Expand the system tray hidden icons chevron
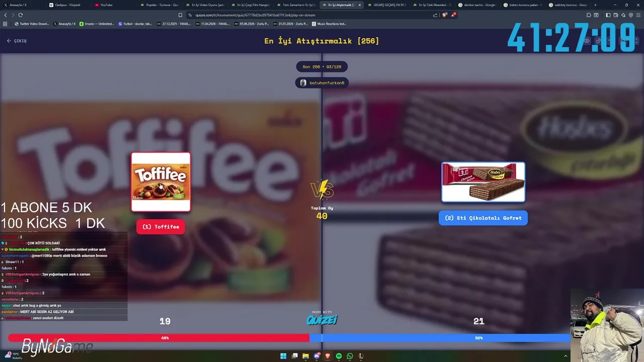This screenshot has width=644, height=362. click(566, 356)
